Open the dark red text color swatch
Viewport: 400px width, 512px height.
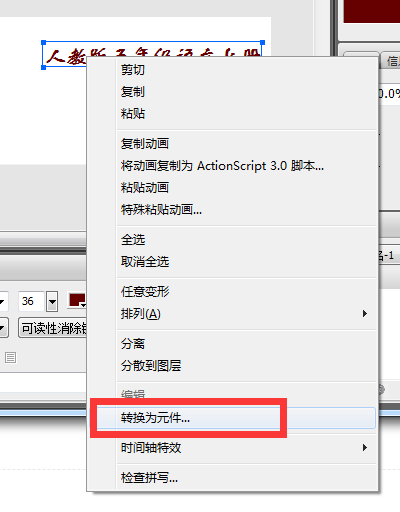coord(77,300)
